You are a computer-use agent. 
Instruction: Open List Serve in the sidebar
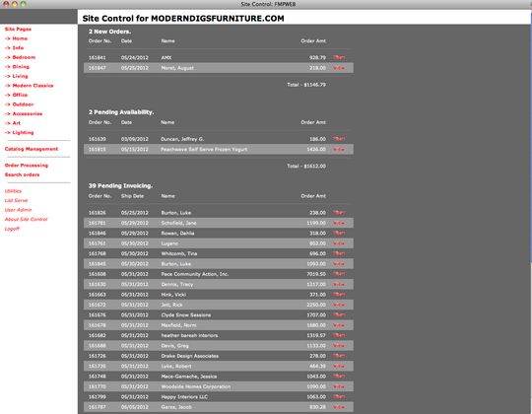(x=17, y=200)
